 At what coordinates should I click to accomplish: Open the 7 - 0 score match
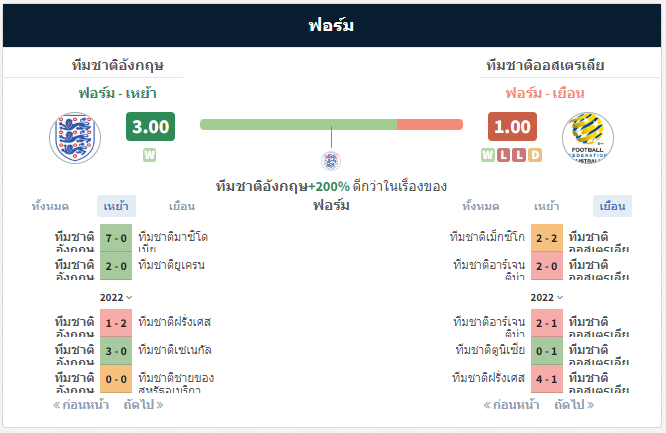[116, 238]
